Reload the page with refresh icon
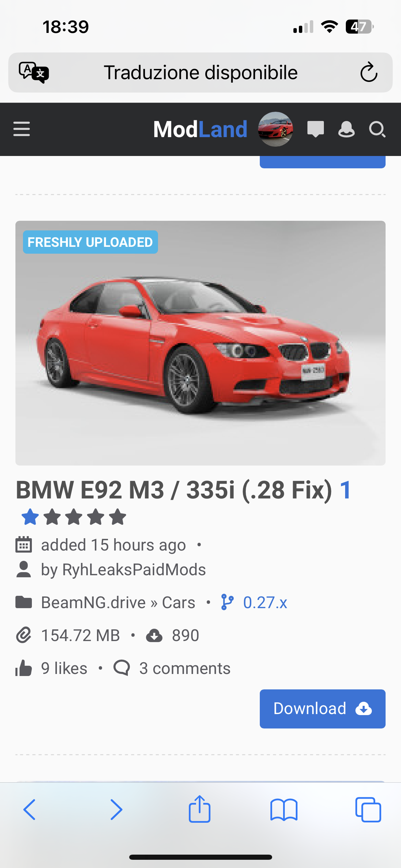401x868 pixels. [369, 72]
